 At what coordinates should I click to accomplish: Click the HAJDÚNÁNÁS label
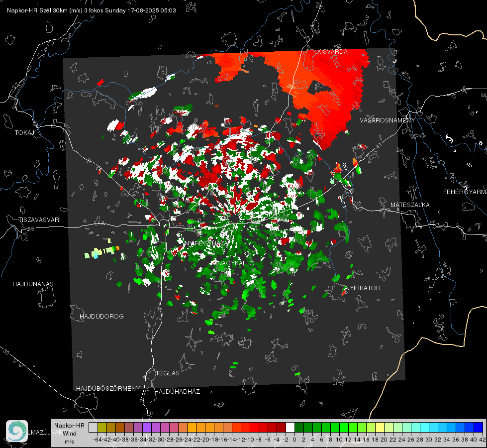pyautogui.click(x=33, y=284)
